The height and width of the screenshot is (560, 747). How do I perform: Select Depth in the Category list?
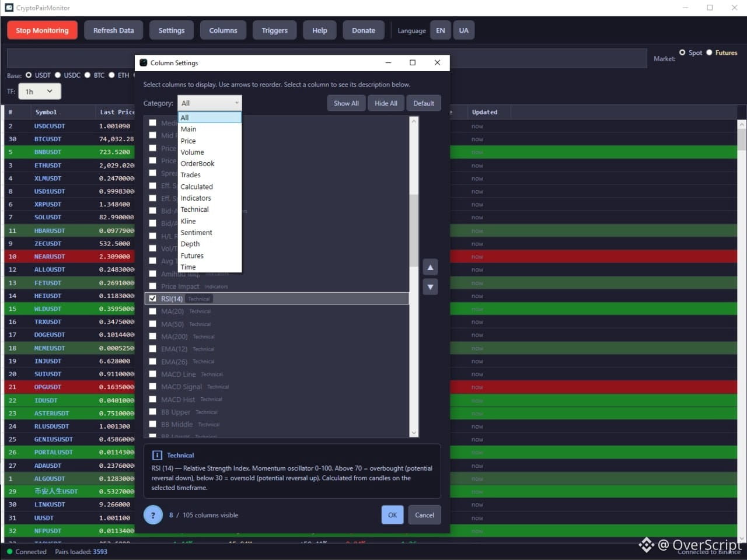click(x=210, y=244)
